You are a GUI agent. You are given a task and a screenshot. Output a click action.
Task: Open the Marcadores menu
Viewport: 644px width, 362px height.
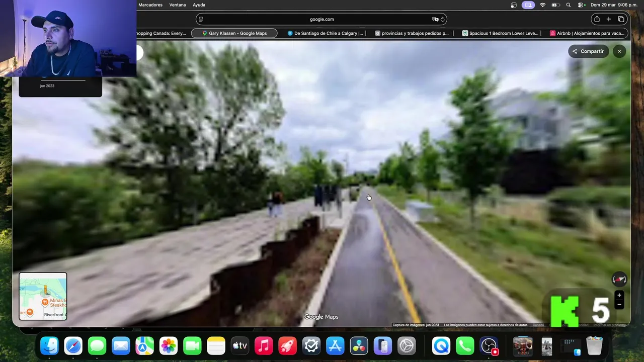point(150,5)
